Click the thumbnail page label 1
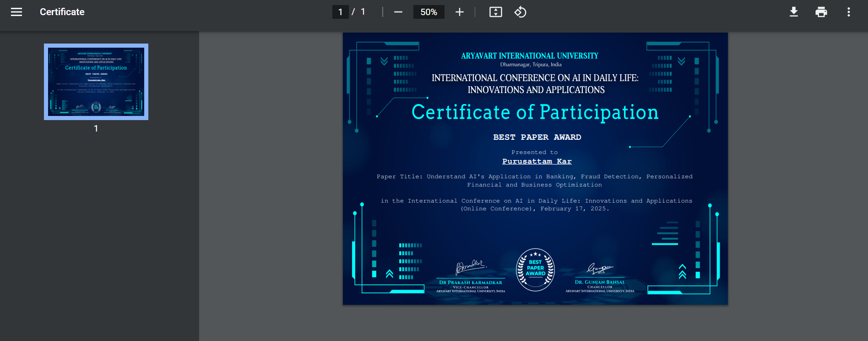 [96, 129]
